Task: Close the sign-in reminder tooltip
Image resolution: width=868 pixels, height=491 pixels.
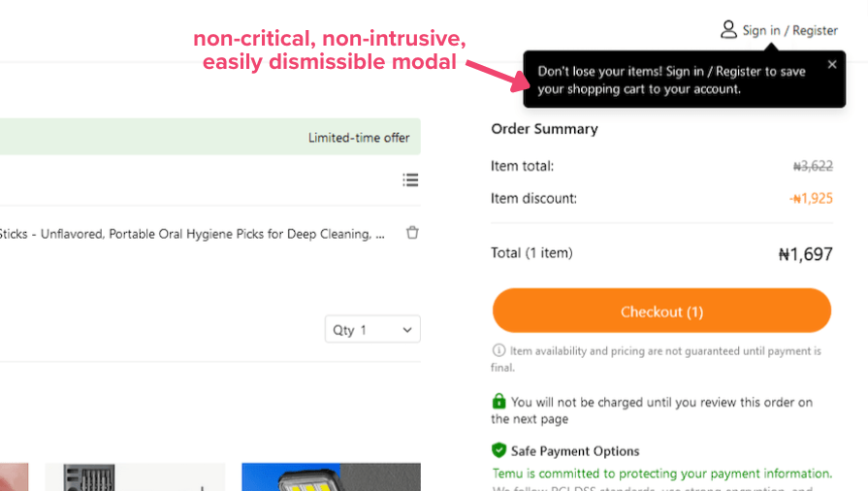Action: coord(832,65)
